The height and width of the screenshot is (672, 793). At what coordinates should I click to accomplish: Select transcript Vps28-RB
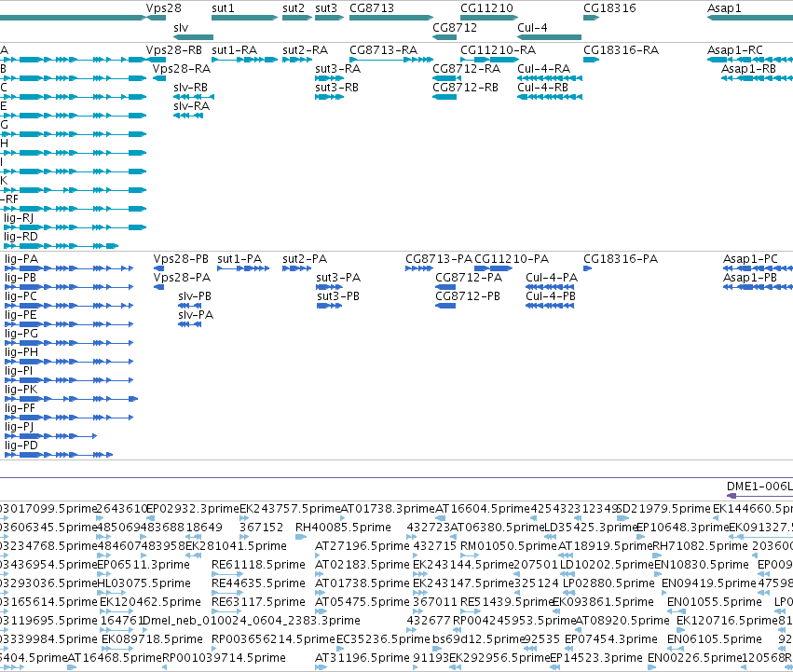point(156,60)
